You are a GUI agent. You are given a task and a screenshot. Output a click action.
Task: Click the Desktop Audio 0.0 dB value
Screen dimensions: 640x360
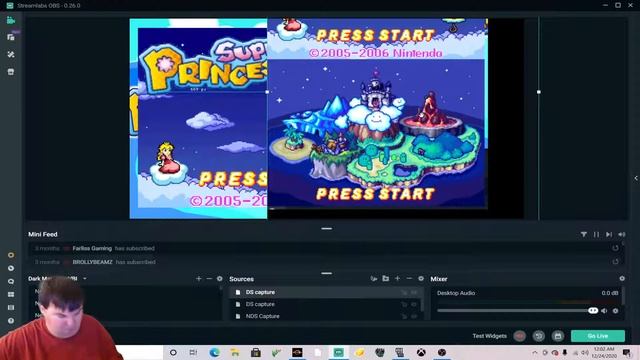609,293
